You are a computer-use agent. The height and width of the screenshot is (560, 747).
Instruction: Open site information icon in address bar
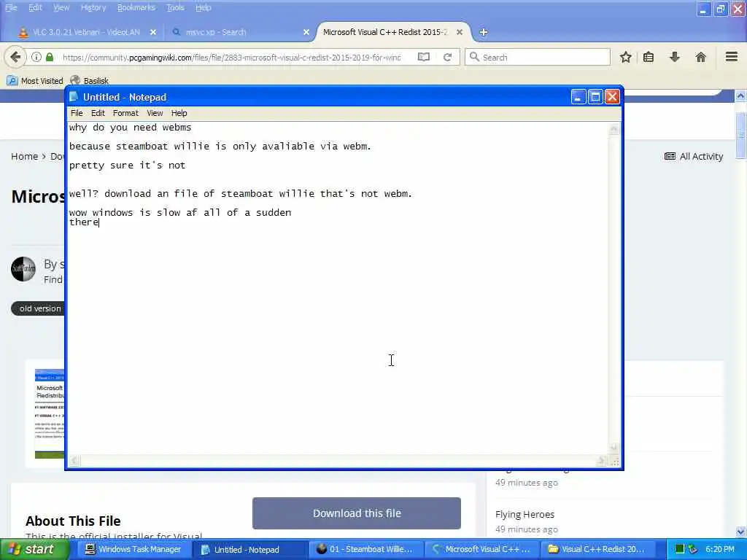click(x=36, y=57)
